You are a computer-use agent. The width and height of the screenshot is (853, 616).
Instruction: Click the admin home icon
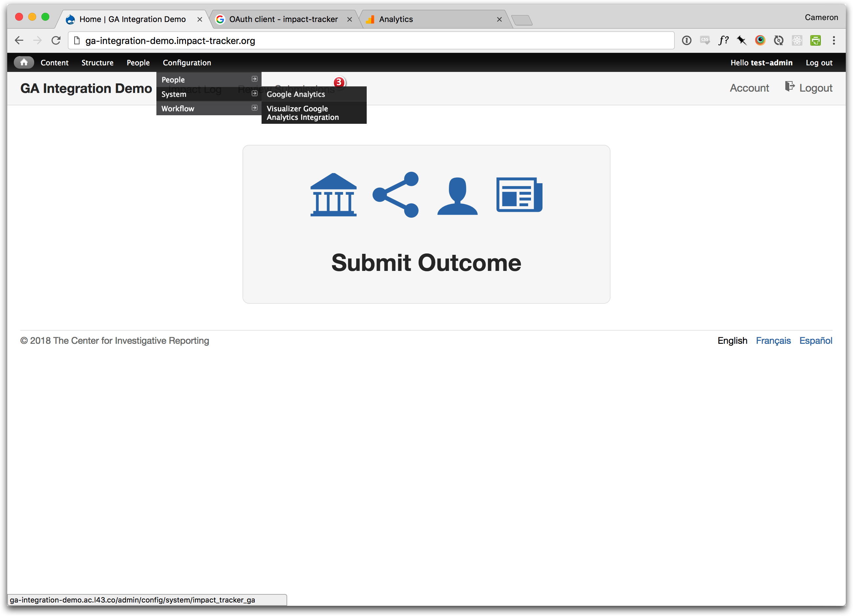pyautogui.click(x=24, y=62)
